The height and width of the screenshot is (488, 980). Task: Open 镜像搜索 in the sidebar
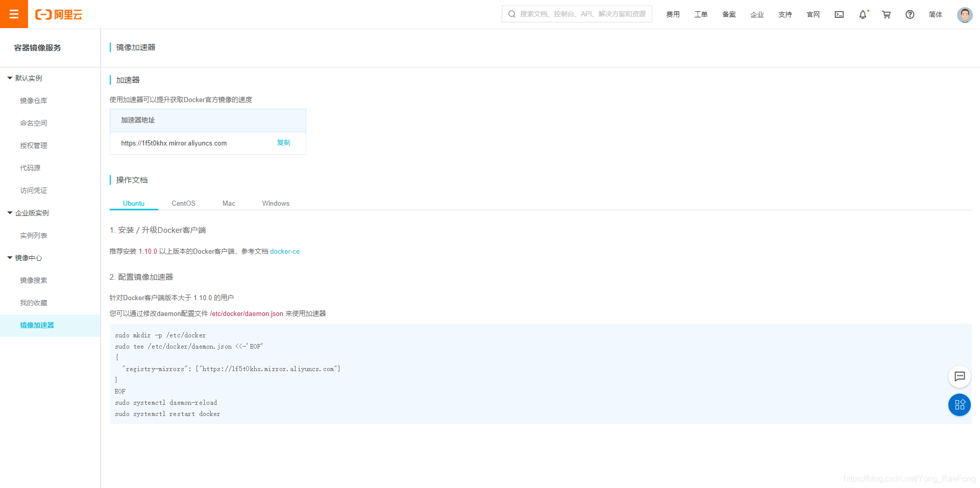[x=34, y=280]
